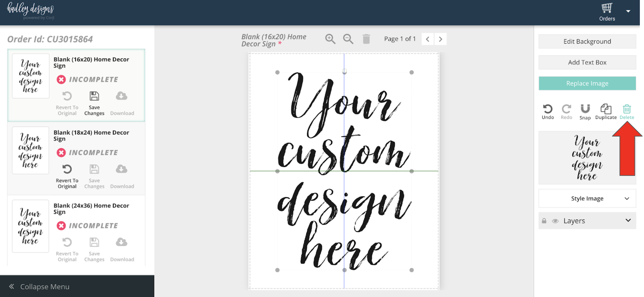The height and width of the screenshot is (297, 644).
Task: Click the trash icon beside Page 1 of 1
Action: 366,39
